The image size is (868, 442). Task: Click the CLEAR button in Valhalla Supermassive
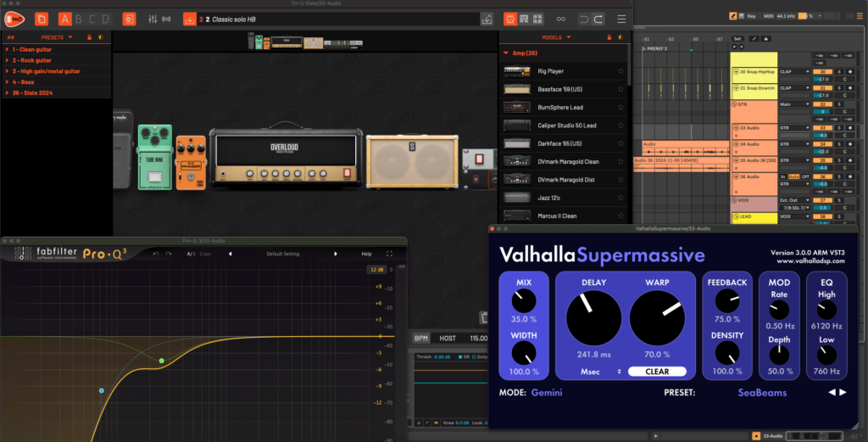[x=657, y=372]
